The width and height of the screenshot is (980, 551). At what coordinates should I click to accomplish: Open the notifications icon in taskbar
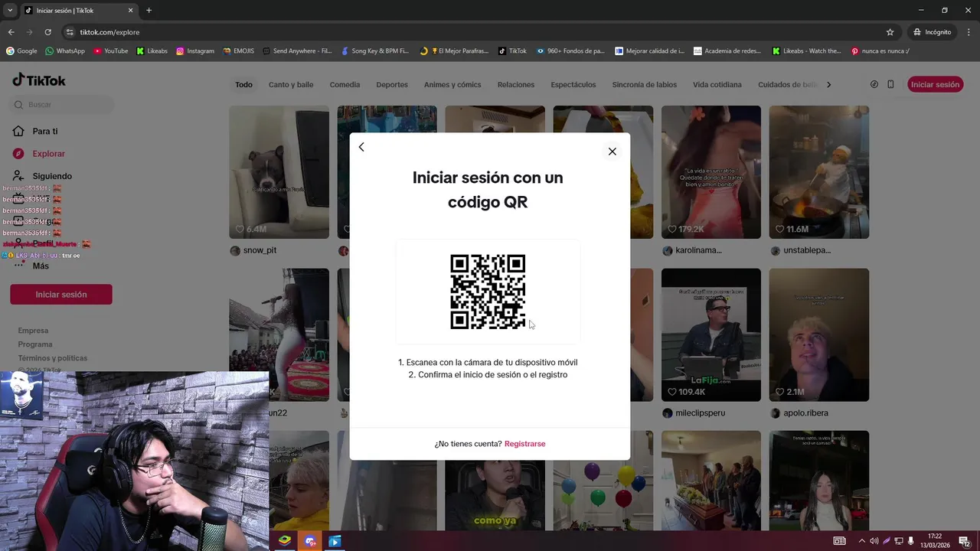coord(964,541)
